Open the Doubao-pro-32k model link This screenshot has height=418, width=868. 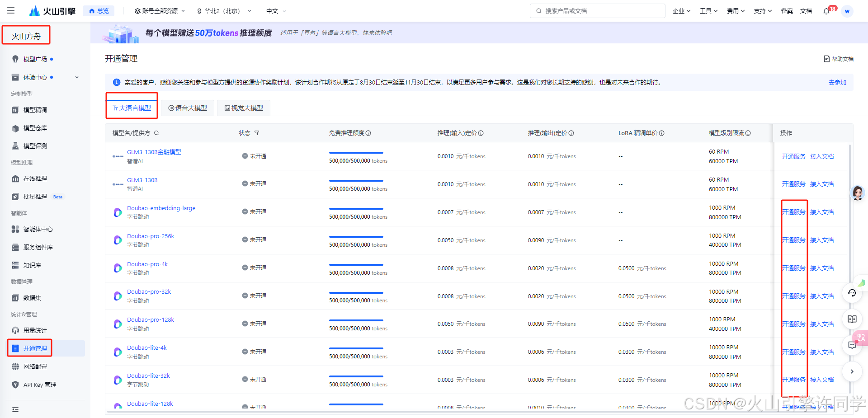[x=149, y=291]
